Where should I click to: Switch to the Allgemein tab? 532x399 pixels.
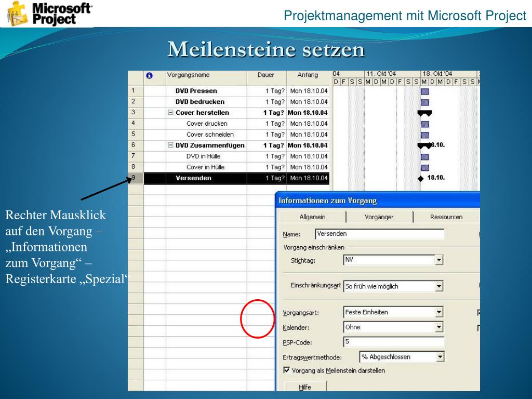click(x=312, y=217)
